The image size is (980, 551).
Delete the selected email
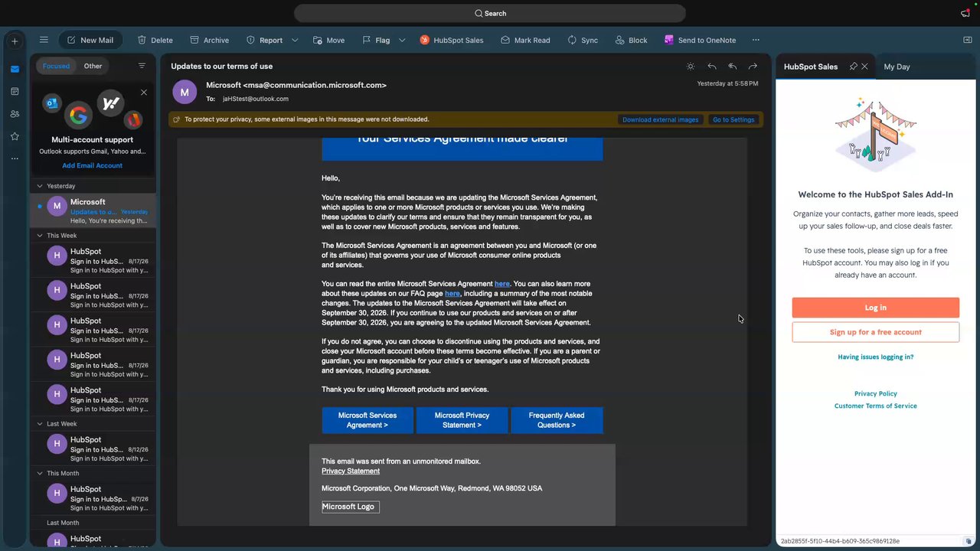pyautogui.click(x=155, y=40)
